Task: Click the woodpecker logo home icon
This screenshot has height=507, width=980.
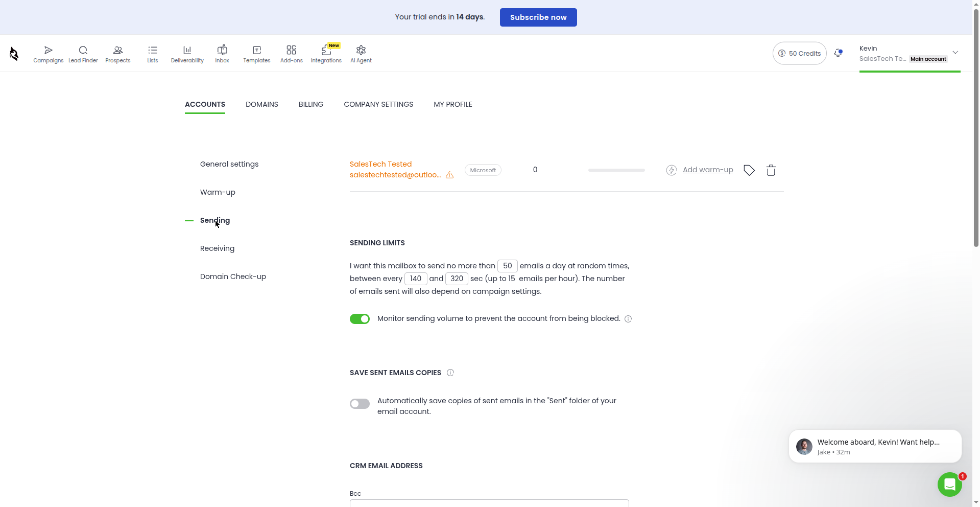Action: (14, 53)
